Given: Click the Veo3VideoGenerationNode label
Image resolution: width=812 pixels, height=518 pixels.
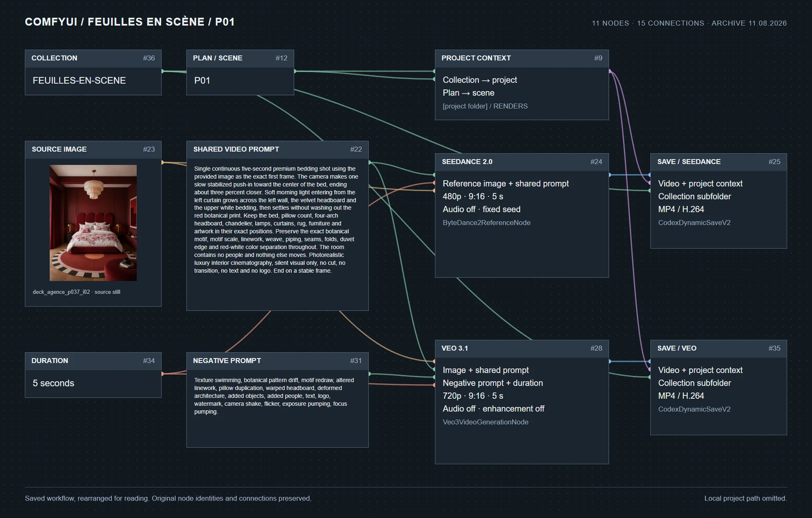Looking at the screenshot, I should tap(486, 422).
